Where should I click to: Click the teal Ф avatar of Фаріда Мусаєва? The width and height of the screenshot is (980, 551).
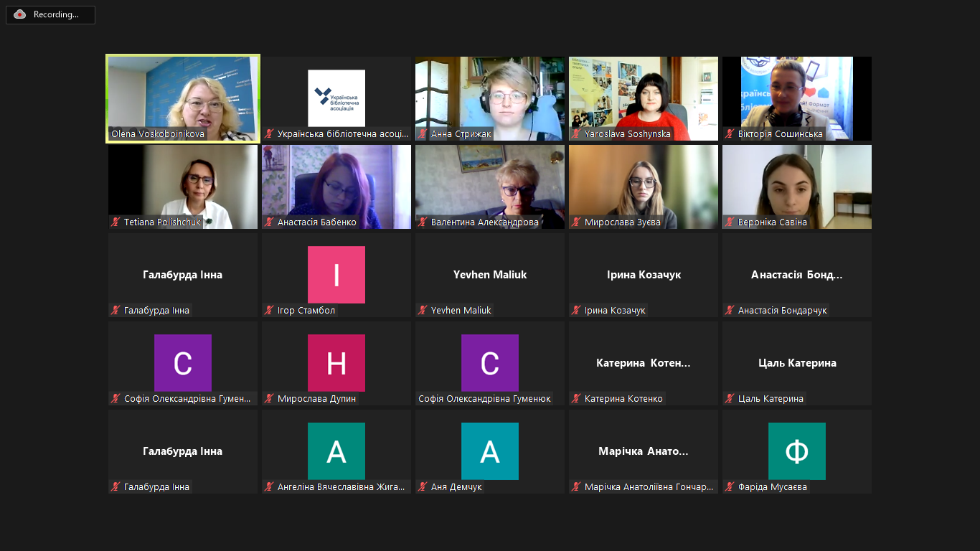point(796,451)
